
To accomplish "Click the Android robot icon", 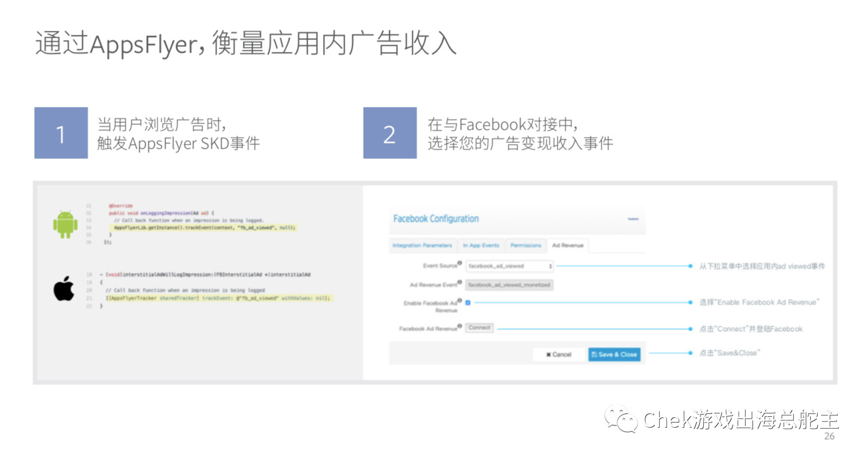I will coord(65,224).
